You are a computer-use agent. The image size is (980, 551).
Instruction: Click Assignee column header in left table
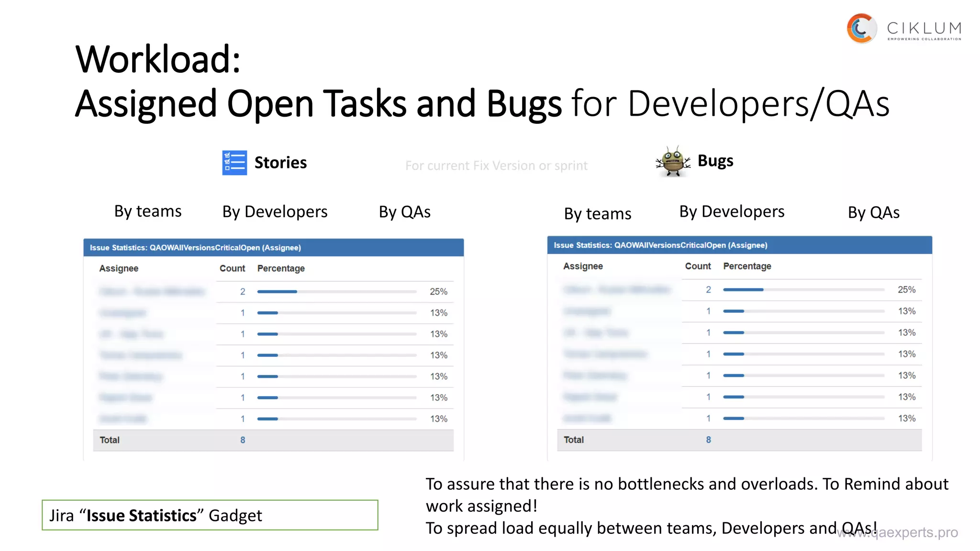coord(119,268)
